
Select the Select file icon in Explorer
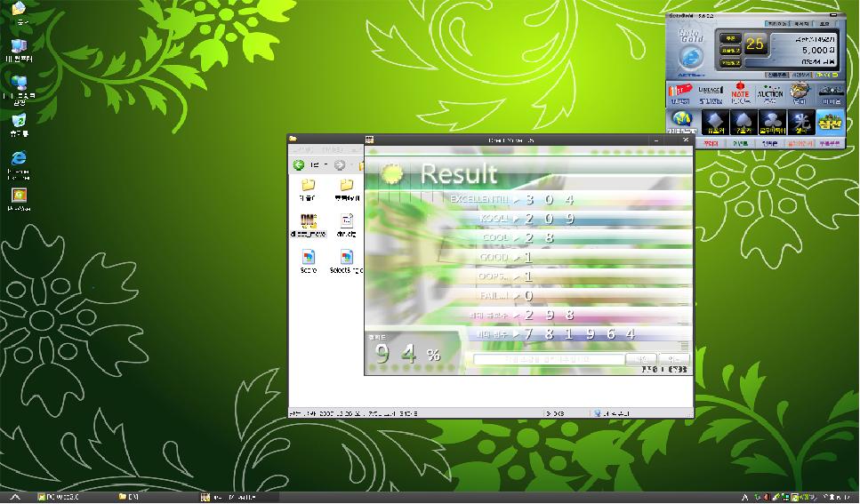tap(346, 257)
